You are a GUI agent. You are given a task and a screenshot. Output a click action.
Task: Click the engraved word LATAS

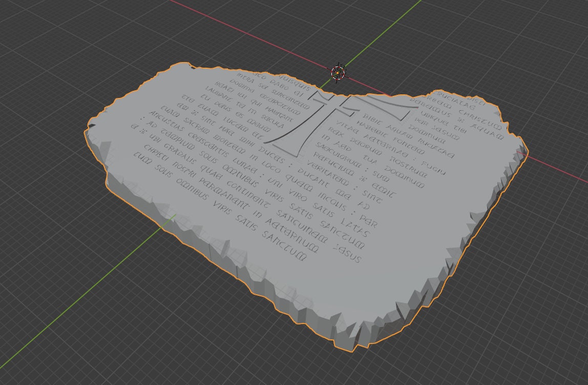pos(354,227)
